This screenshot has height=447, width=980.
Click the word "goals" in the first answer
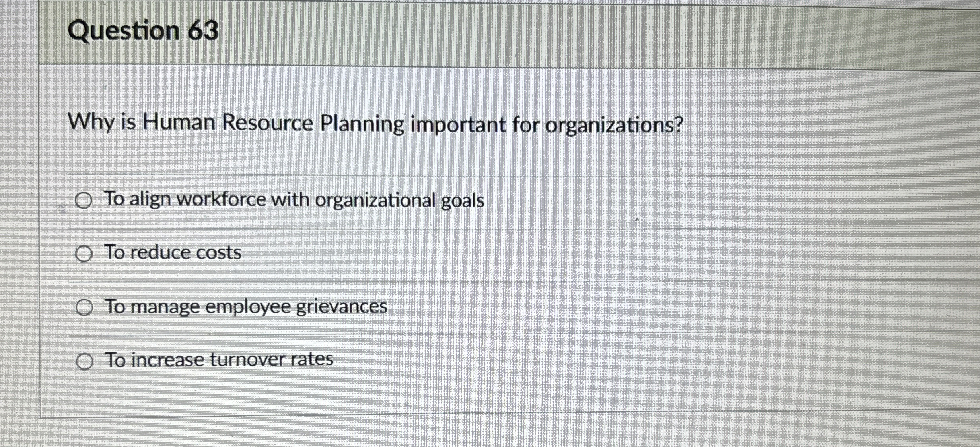pos(463,201)
